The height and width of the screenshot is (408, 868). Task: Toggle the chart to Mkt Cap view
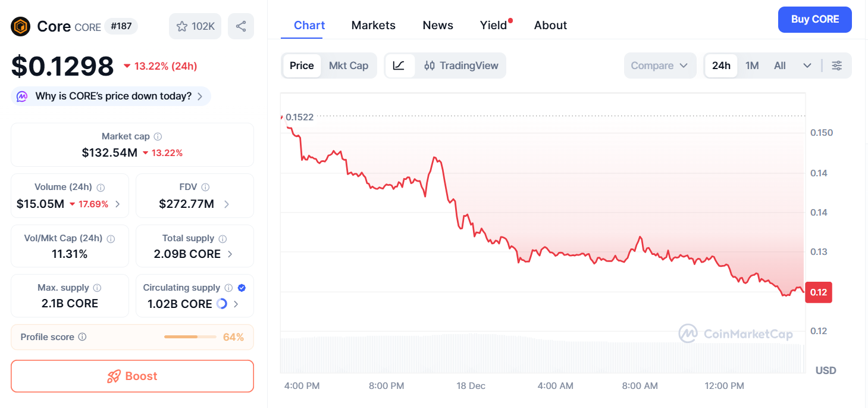coord(349,66)
